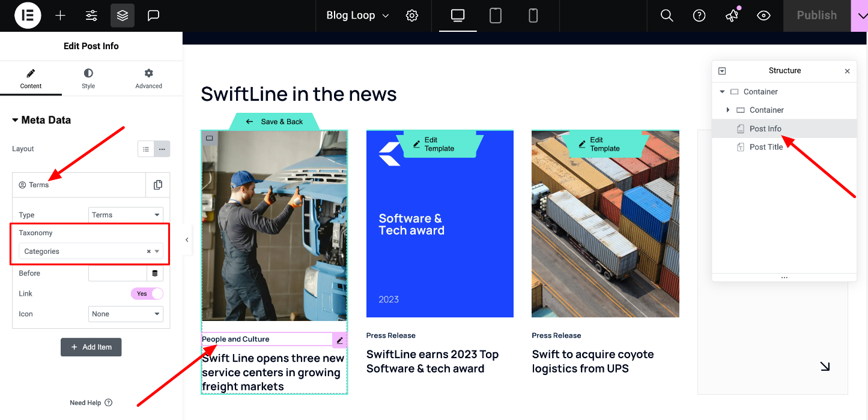Viewport: 868px width, 420px height.
Task: Select default list layout icon
Action: 146,149
